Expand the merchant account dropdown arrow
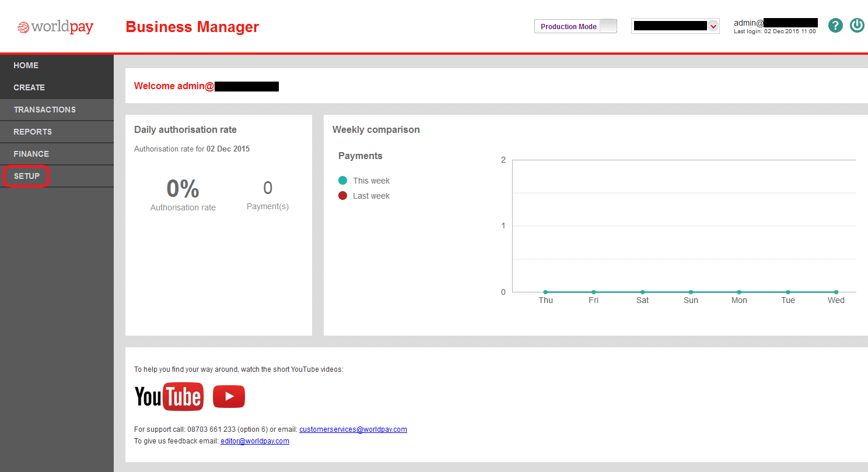Image resolution: width=868 pixels, height=472 pixels. pos(713,26)
